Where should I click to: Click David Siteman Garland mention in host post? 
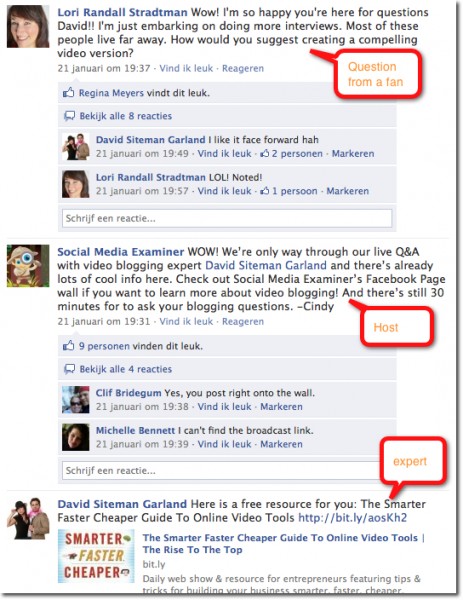[266, 266]
